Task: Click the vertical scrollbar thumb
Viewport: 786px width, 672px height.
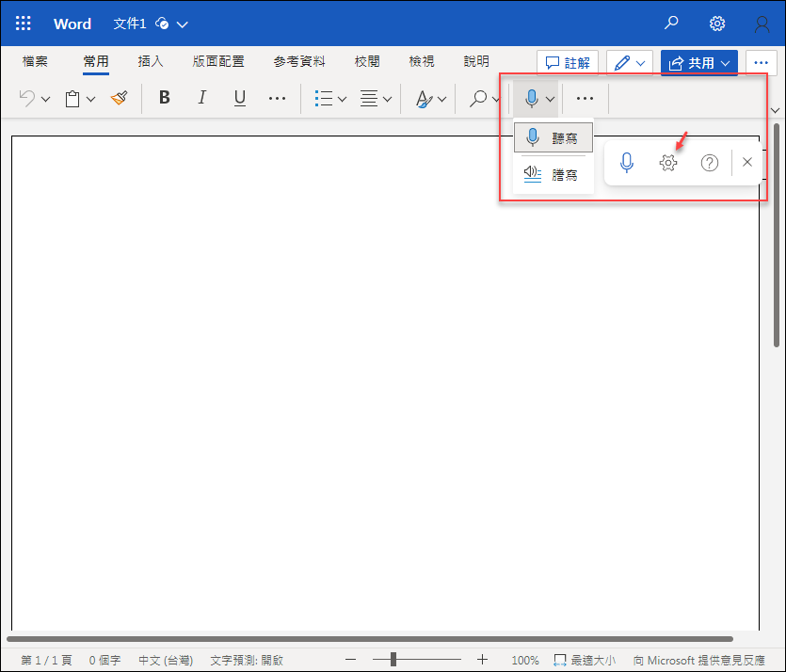Action: click(777, 235)
